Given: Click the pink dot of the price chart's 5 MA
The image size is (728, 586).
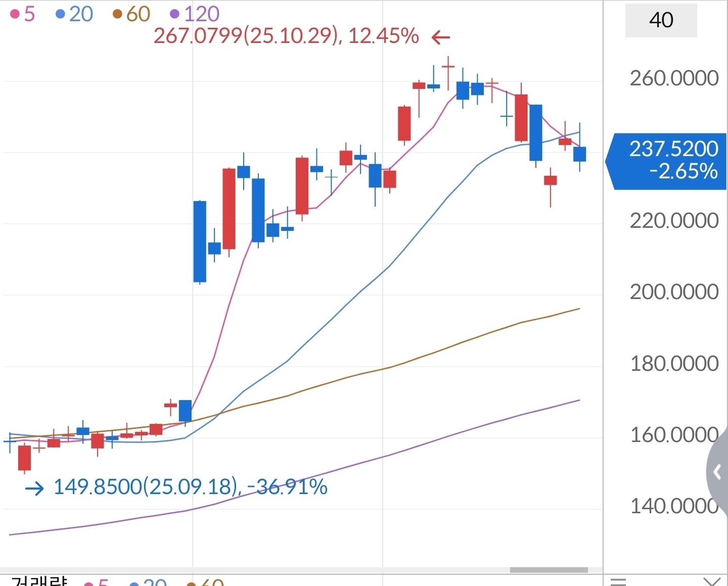Looking at the screenshot, I should coord(15,14).
